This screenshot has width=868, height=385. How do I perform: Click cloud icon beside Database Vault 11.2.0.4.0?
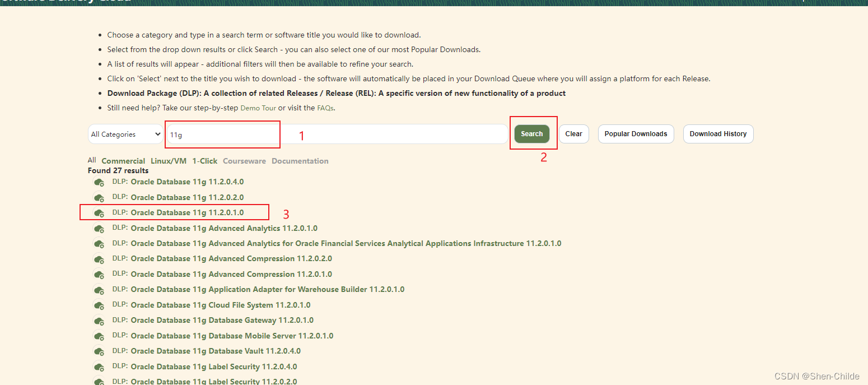click(99, 352)
